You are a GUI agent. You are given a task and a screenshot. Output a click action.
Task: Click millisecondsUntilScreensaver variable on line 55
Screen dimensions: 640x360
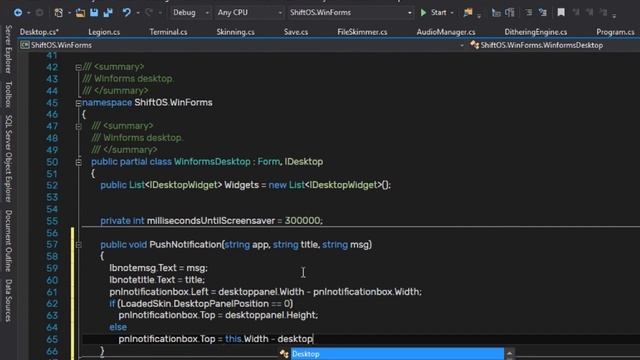(211, 221)
